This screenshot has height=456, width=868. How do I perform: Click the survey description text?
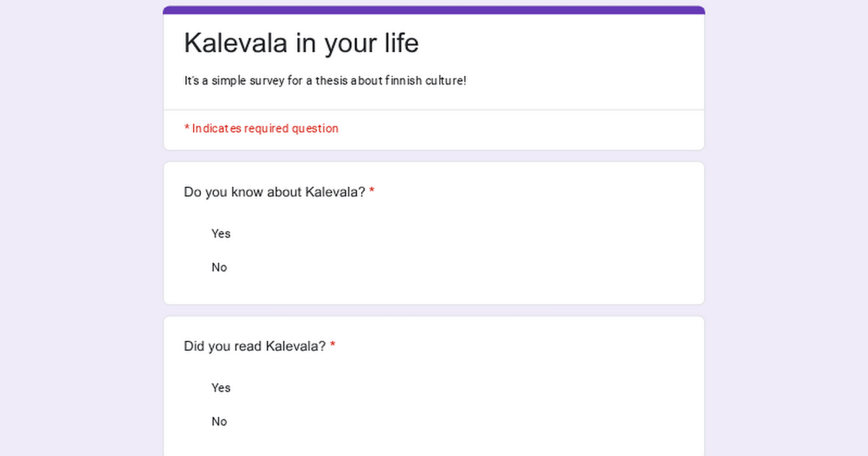pos(325,81)
